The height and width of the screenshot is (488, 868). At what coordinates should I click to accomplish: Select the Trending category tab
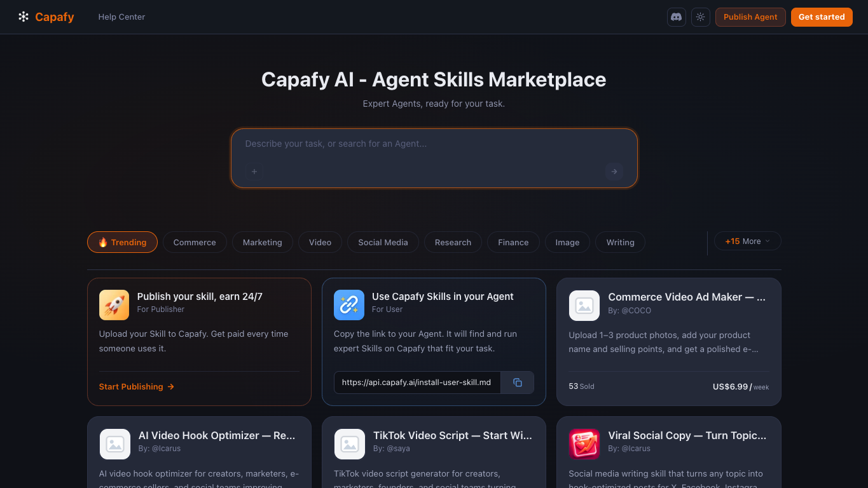coord(122,242)
